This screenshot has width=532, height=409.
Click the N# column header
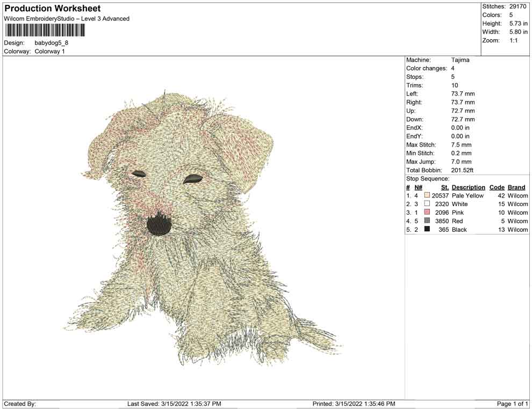coord(418,187)
